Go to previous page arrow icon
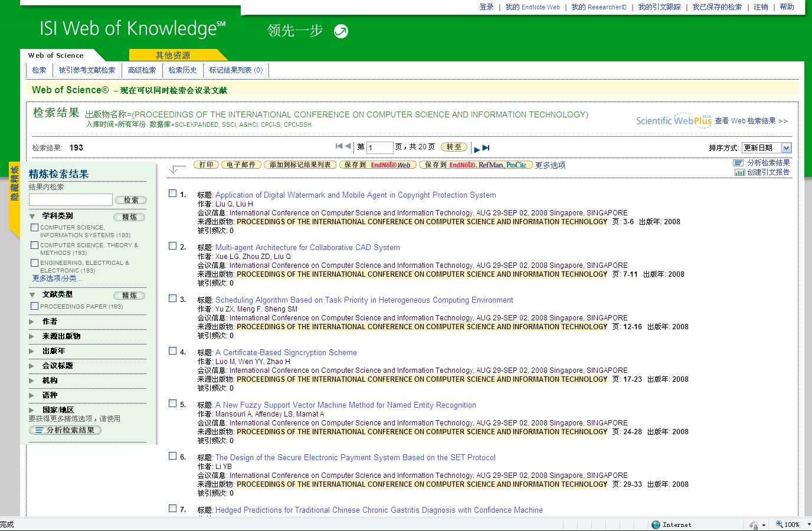Screen dimensions: 812x531 348,146
